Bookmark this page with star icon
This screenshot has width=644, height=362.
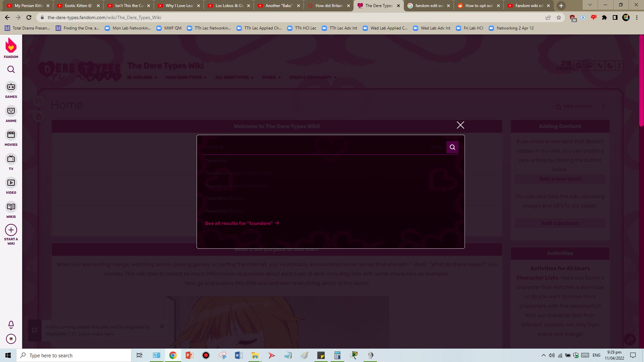[x=559, y=17]
